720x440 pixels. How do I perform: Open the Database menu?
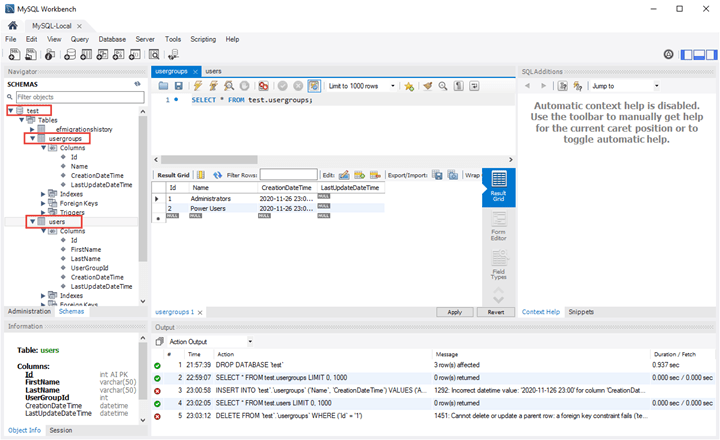point(112,39)
